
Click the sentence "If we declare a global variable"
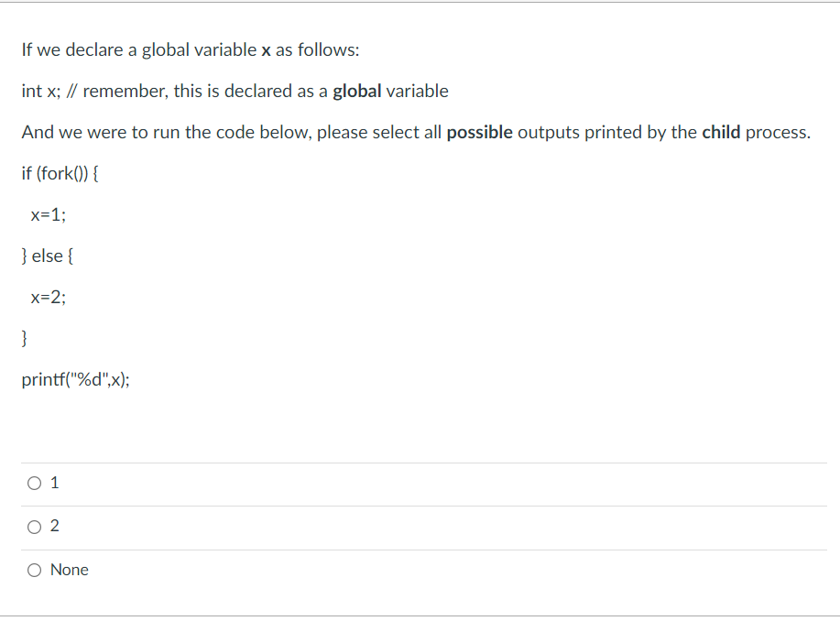point(139,49)
